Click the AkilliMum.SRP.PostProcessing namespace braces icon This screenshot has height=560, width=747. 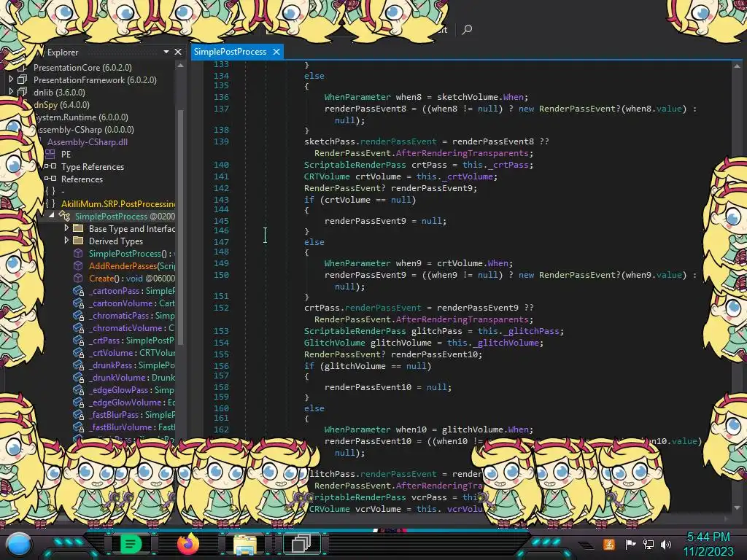50,204
